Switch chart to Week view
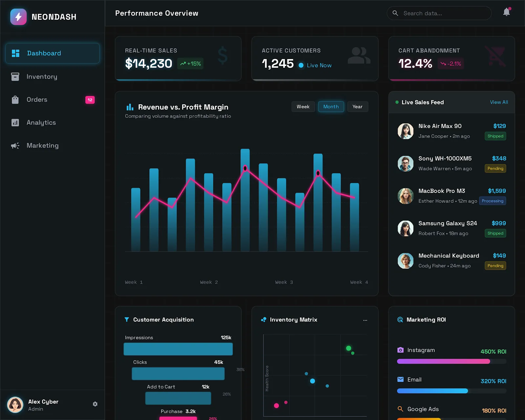The width and height of the screenshot is (525, 420). pyautogui.click(x=303, y=106)
